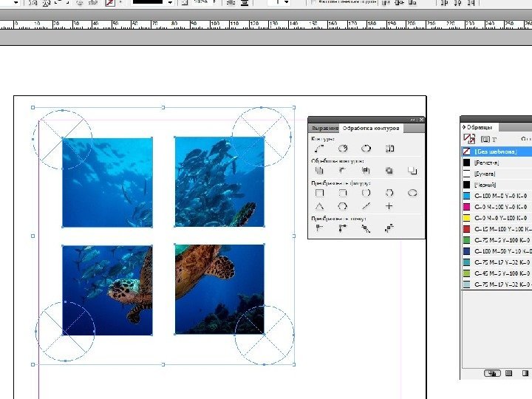Viewport: 532px width, 399px height.
Task: Show gradient swatches only button
Action: pos(525,373)
